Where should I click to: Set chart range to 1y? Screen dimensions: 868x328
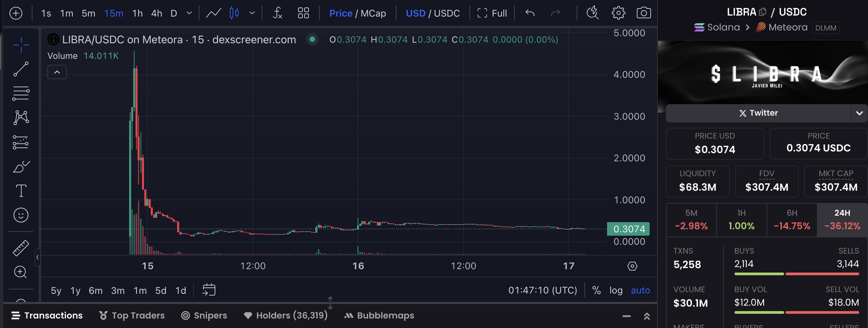pos(75,290)
